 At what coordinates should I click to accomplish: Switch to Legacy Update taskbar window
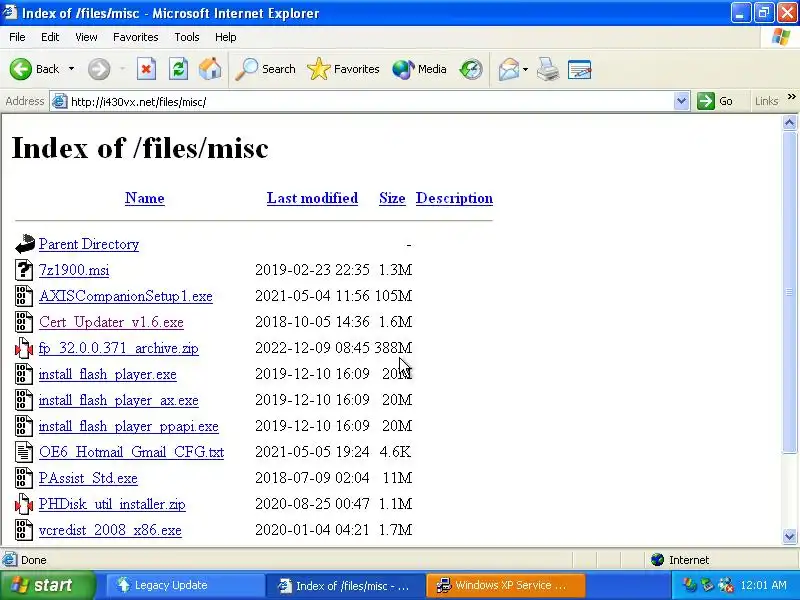pyautogui.click(x=185, y=585)
